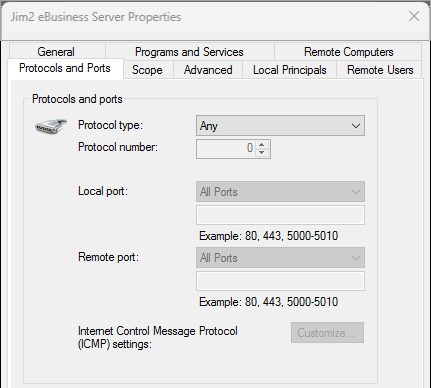Image resolution: width=431 pixels, height=388 pixels.
Task: Click the Remote port label
Action: pos(108,257)
